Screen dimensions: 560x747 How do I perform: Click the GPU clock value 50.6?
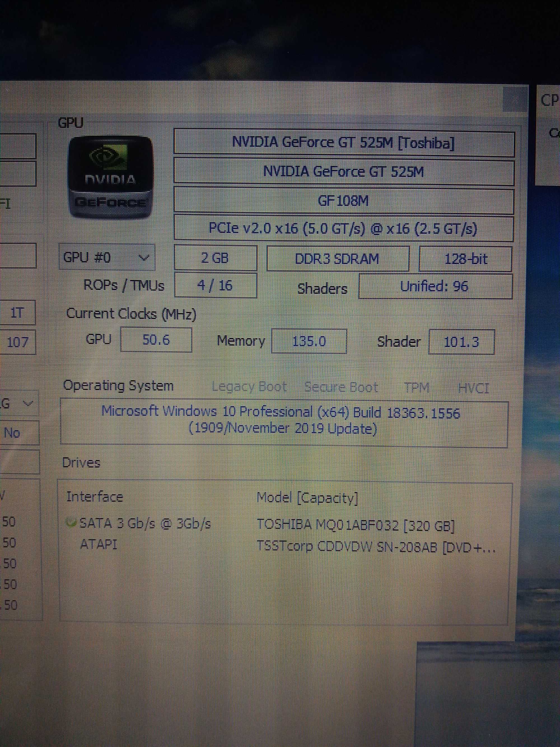(156, 340)
